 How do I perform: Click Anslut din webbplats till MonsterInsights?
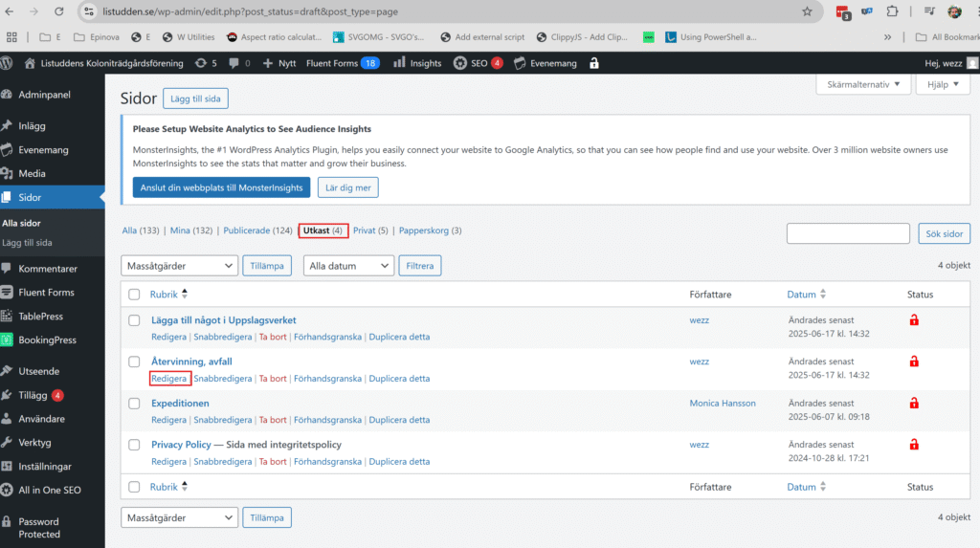(221, 187)
